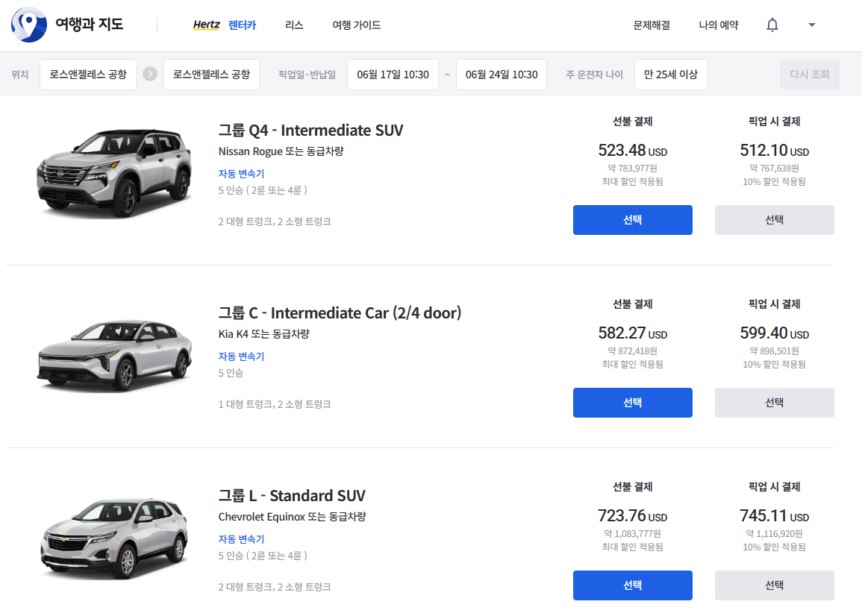The image size is (862, 616).
Task: Change the return location 로스앤젤레스 공항 field
Action: pos(211,75)
